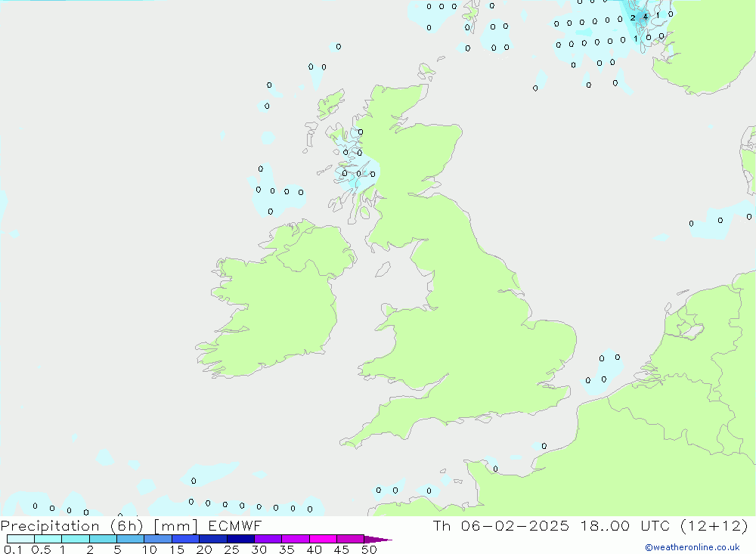Click the legend label "35"
The image size is (756, 554).
tap(287, 549)
